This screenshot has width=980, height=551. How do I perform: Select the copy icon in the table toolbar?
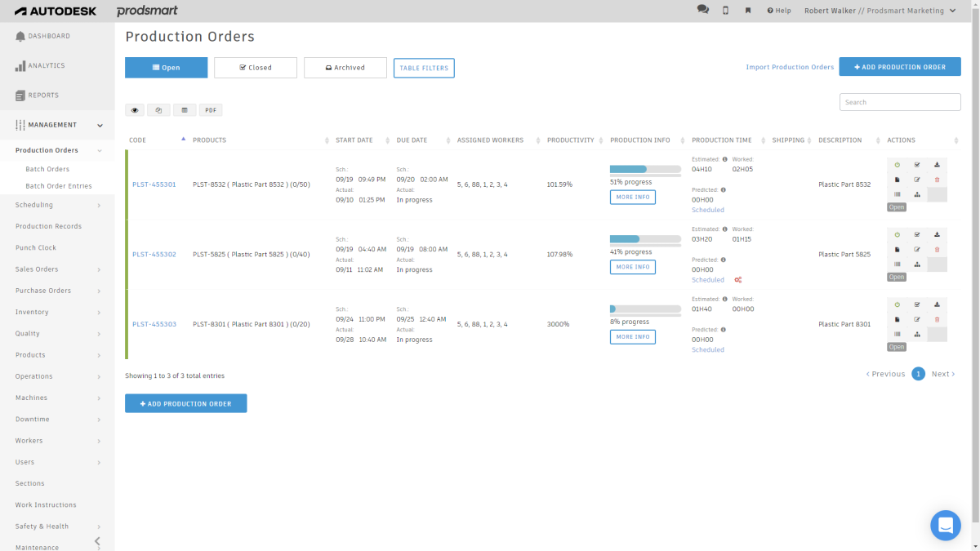[x=158, y=109]
